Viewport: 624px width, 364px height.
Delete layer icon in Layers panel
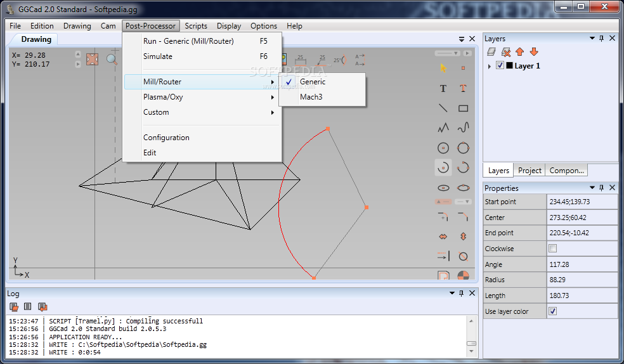[x=506, y=52]
